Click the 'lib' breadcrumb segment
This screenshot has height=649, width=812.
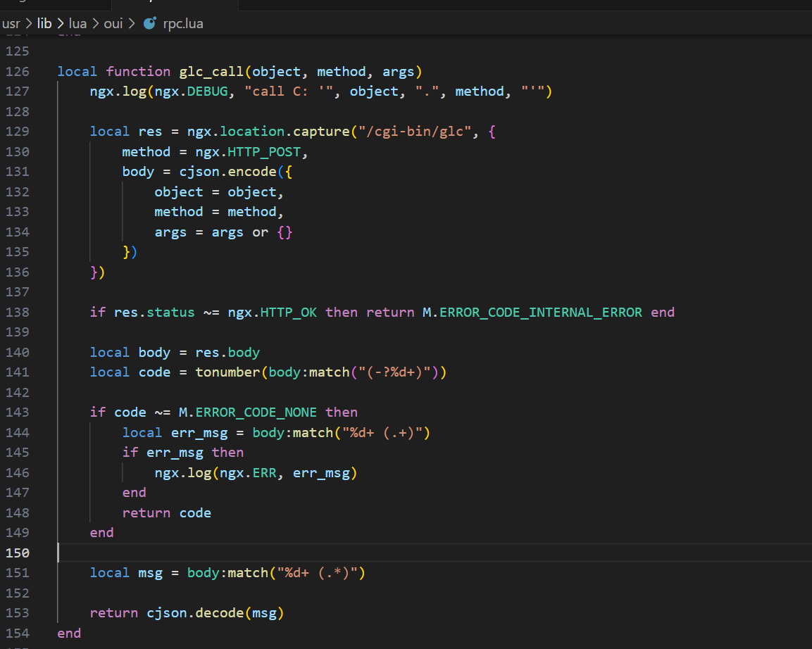pos(44,23)
